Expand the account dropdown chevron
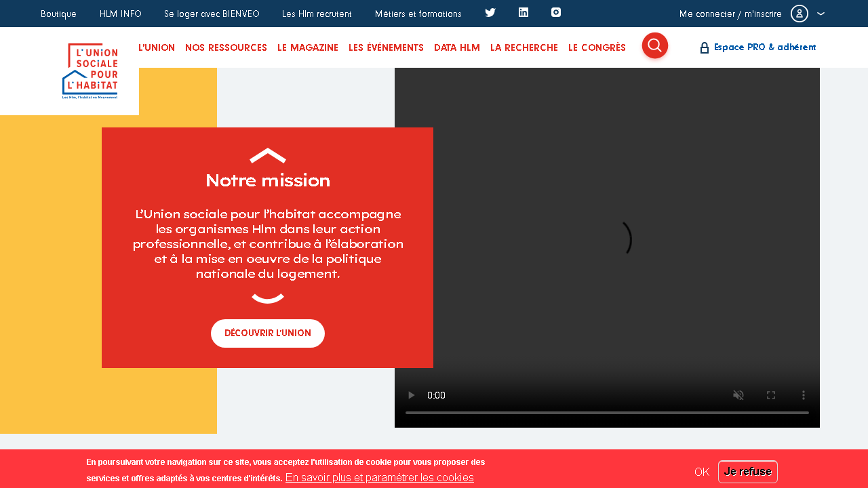 (821, 14)
